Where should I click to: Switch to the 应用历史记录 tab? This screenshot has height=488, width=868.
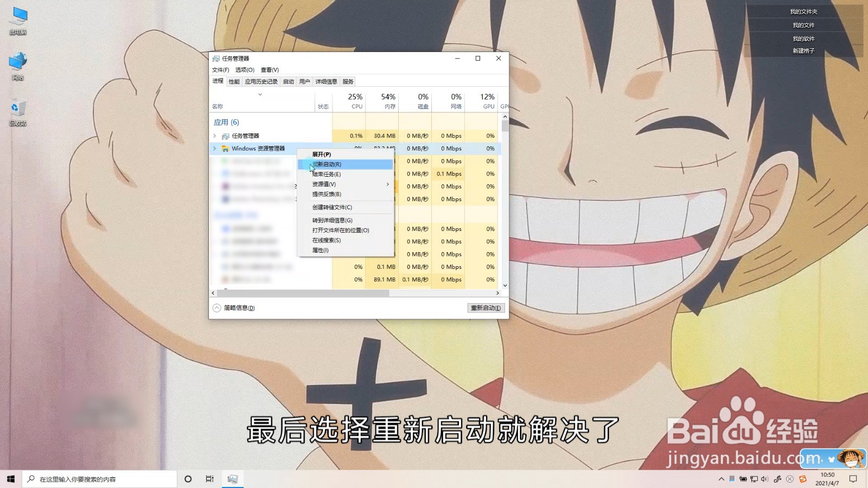(x=261, y=82)
